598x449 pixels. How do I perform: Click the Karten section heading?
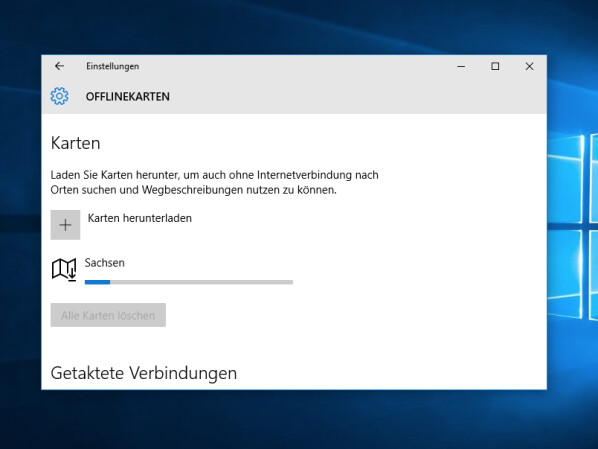coord(76,143)
